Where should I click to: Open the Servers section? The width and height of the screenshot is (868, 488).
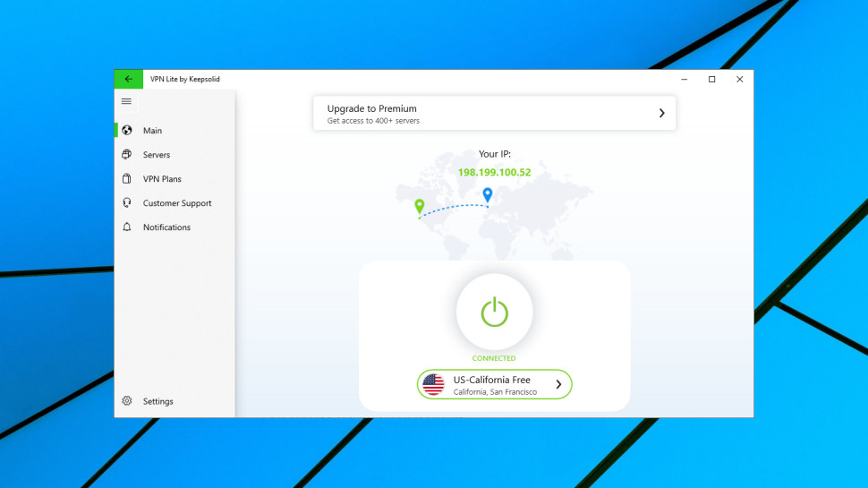click(x=174, y=155)
